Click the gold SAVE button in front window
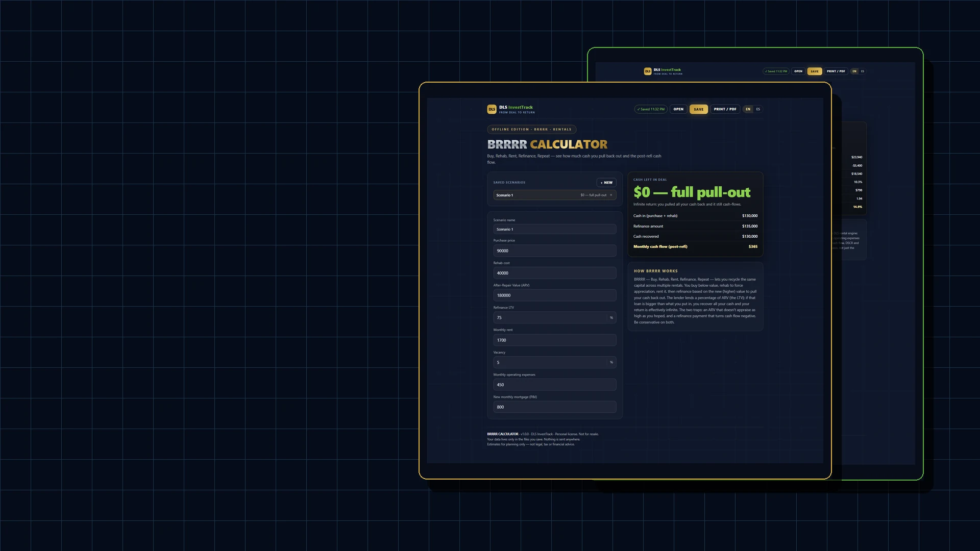Viewport: 980px width, 551px height. pyautogui.click(x=699, y=109)
